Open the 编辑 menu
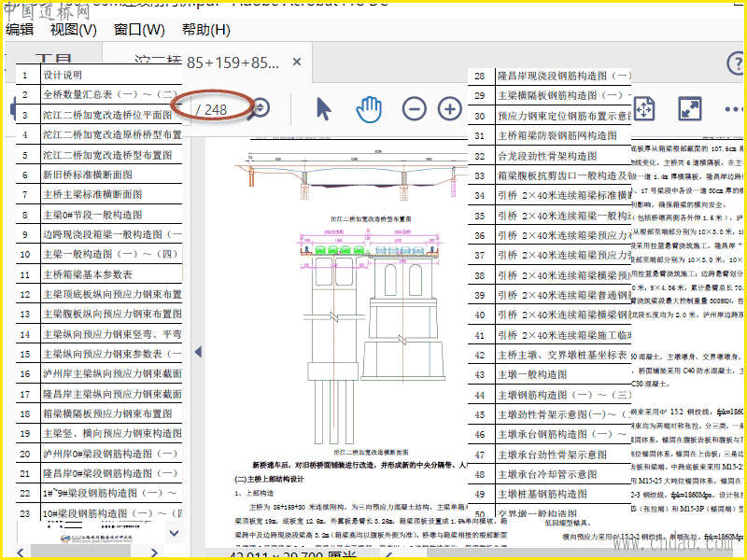The image size is (747, 560). 20,30
